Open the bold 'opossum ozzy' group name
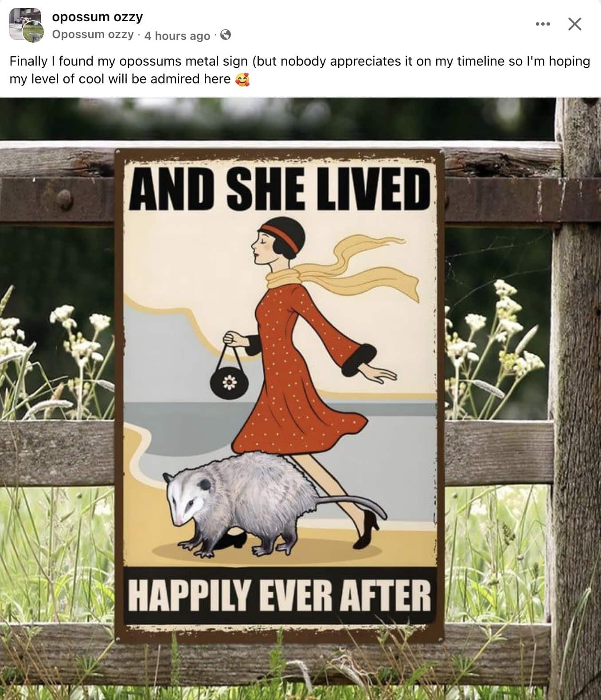The height and width of the screenshot is (700, 601). [x=98, y=17]
